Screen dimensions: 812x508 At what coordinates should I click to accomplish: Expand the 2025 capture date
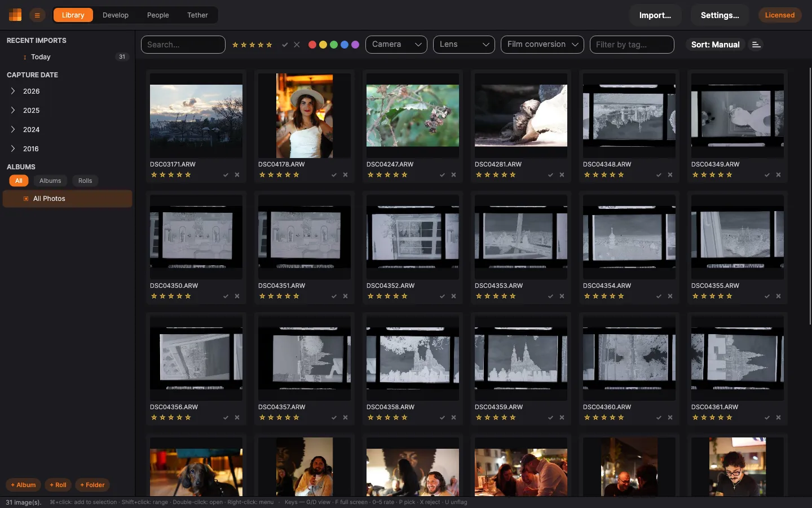tap(13, 110)
